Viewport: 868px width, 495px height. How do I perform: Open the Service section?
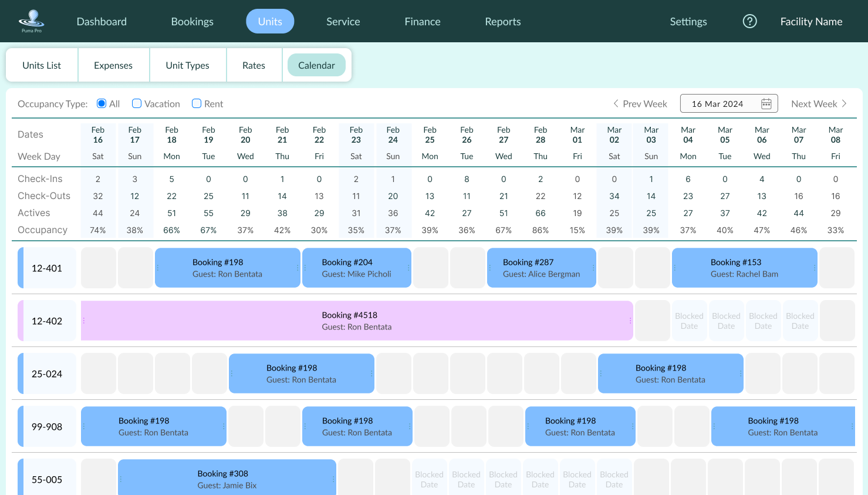[x=343, y=22]
